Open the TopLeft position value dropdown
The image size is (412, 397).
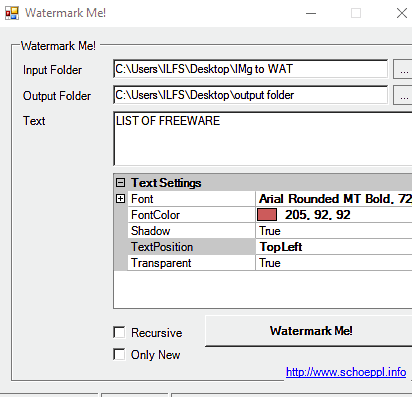tap(334, 247)
